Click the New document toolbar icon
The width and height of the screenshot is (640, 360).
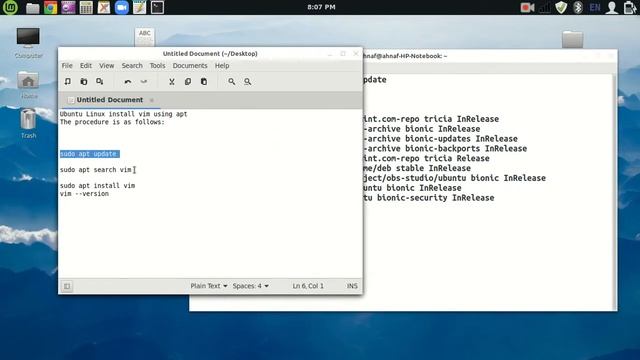coord(68,82)
